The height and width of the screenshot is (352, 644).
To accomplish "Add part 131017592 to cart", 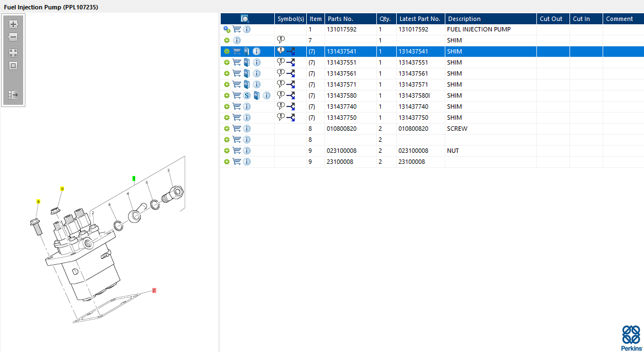I will click(x=237, y=29).
